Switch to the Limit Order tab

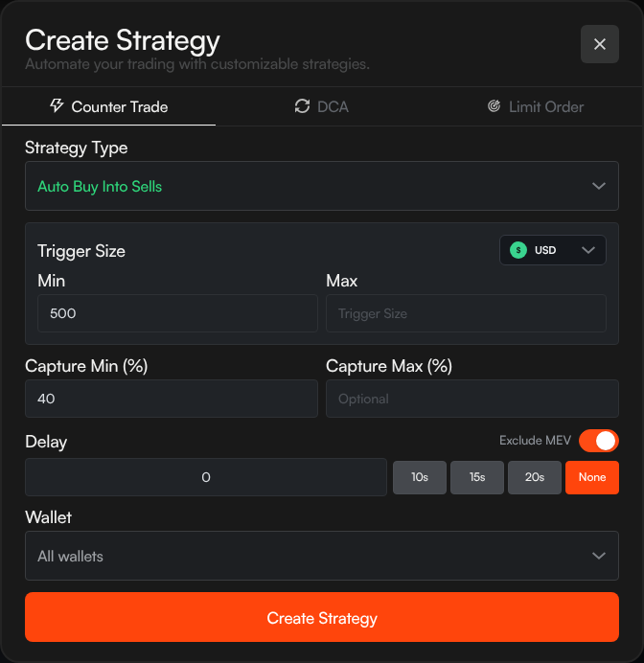pos(535,106)
